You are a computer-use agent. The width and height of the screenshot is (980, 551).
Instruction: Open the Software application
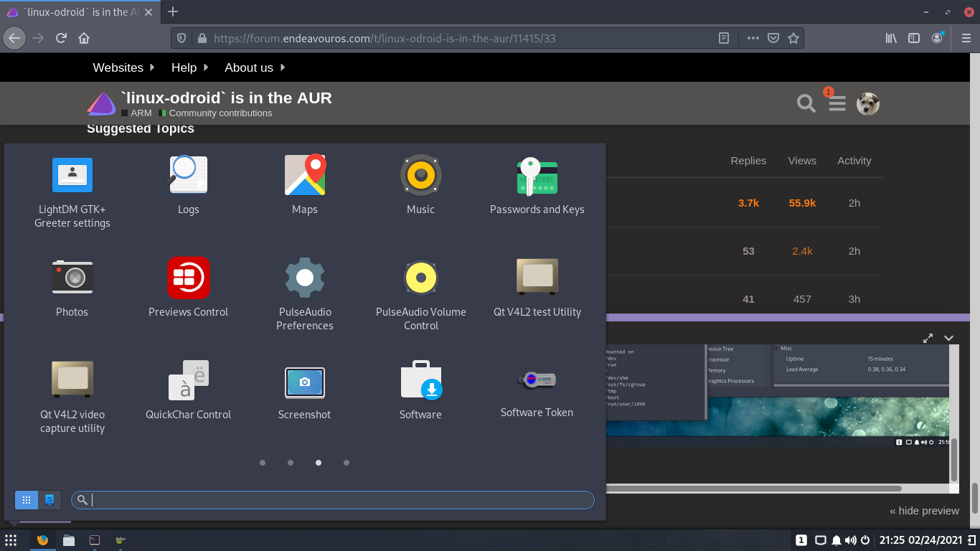(420, 390)
